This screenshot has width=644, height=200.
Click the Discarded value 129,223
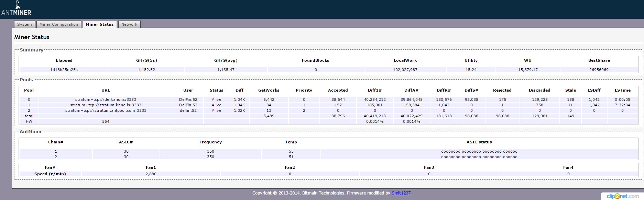point(539,99)
